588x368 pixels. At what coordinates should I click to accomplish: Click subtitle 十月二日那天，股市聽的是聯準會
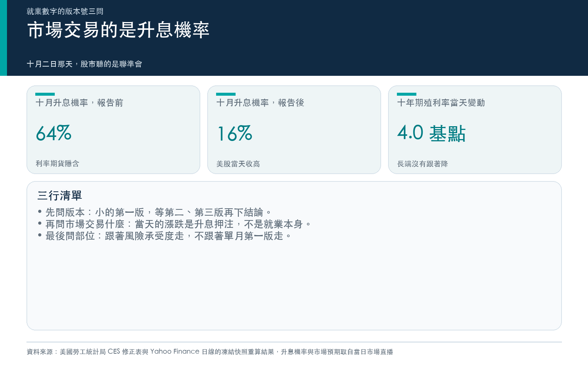pyautogui.click(x=85, y=64)
